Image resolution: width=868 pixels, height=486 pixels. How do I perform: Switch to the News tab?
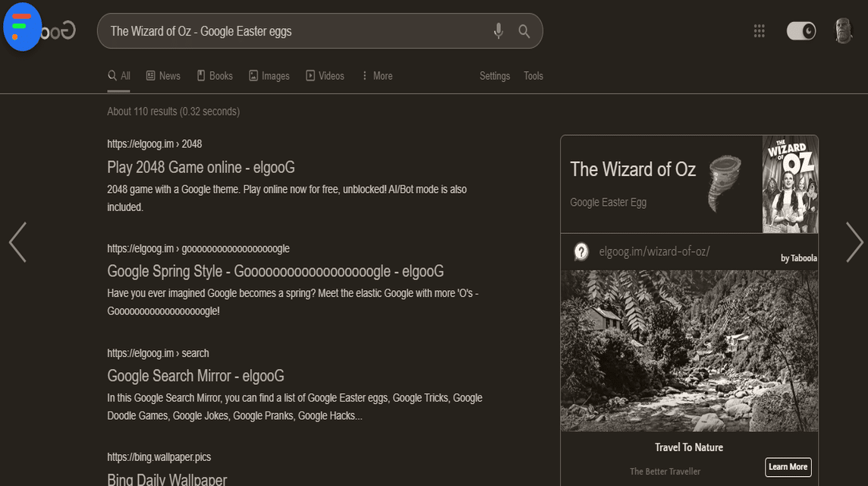click(163, 76)
